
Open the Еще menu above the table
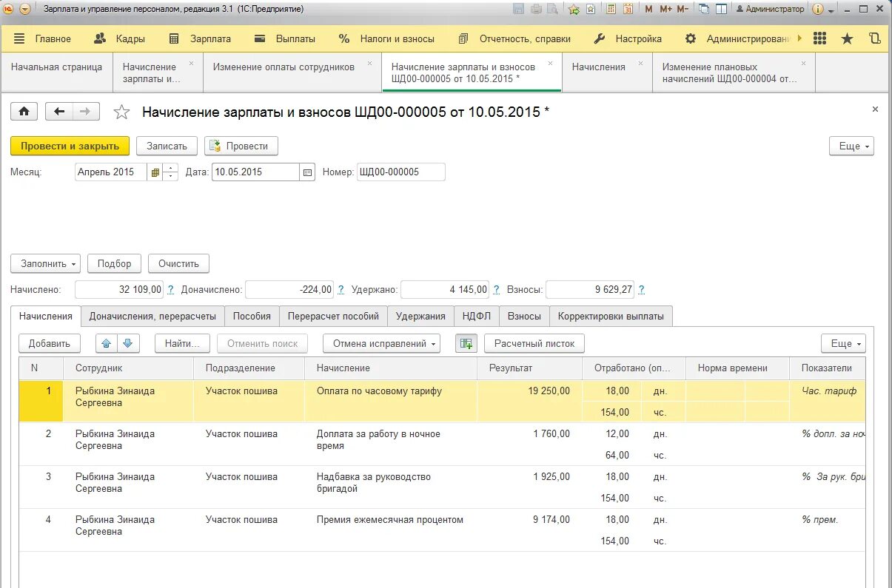[843, 343]
